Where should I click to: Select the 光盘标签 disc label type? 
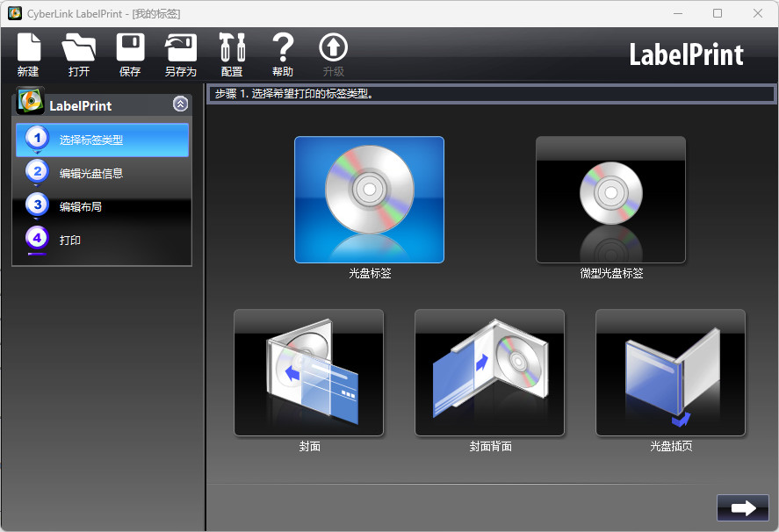pos(369,199)
